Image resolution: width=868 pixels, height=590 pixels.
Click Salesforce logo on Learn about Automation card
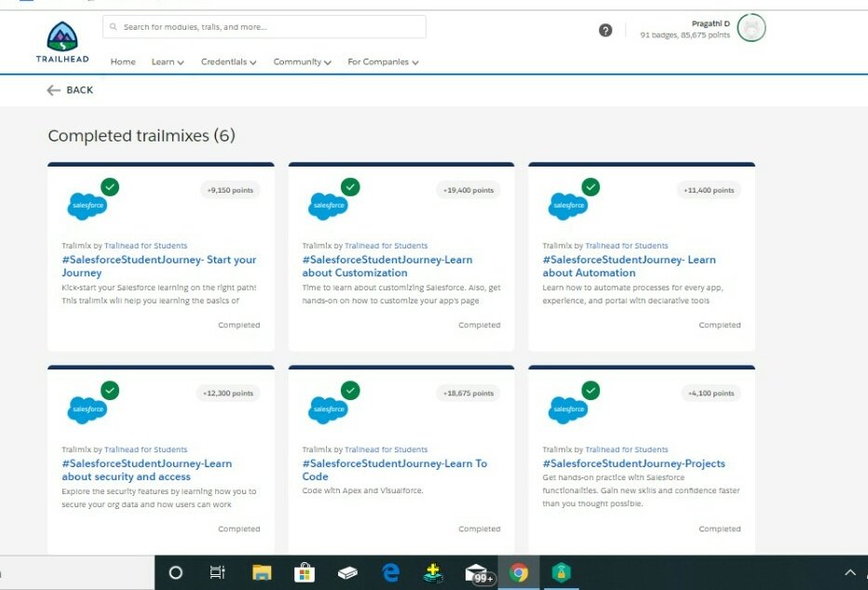(568, 205)
